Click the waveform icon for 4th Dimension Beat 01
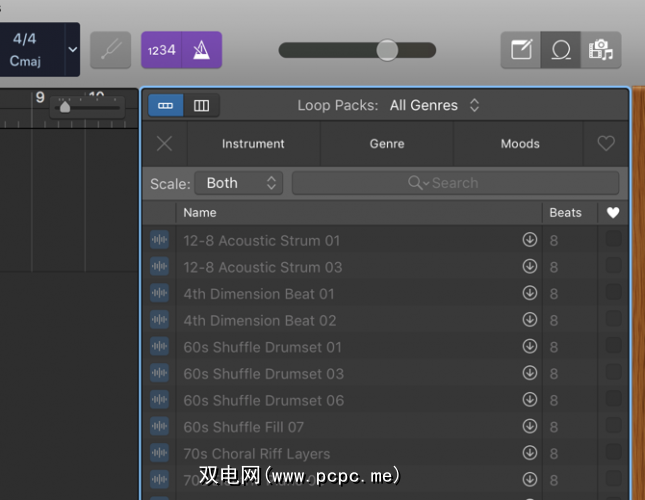The width and height of the screenshot is (645, 500). [159, 294]
